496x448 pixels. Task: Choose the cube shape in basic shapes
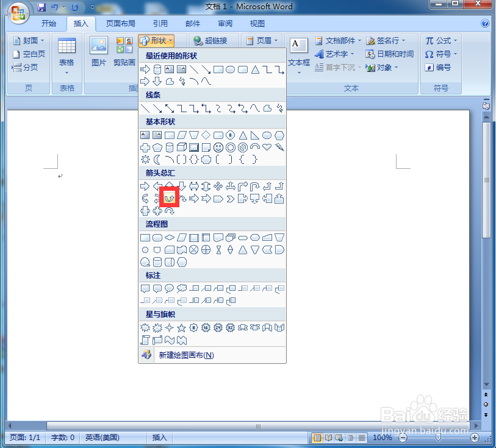coord(182,148)
